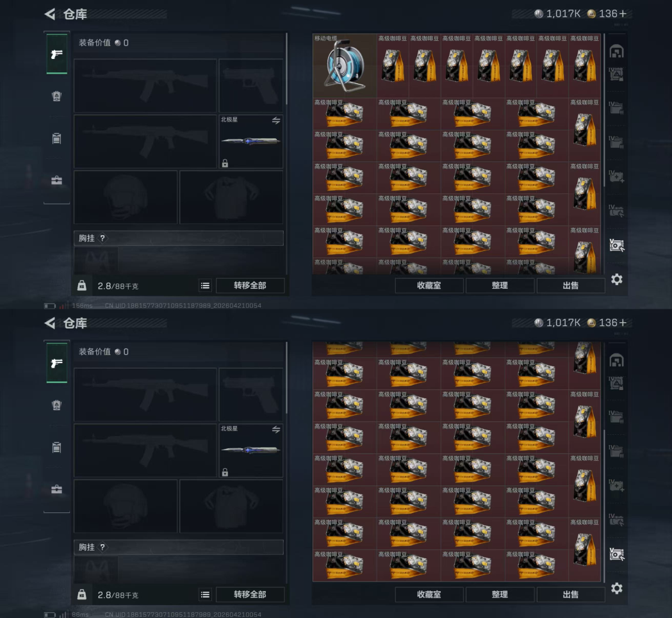Go back using arrow beside upper 仓库 title
Viewport: 672px width, 618px height.
click(50, 14)
